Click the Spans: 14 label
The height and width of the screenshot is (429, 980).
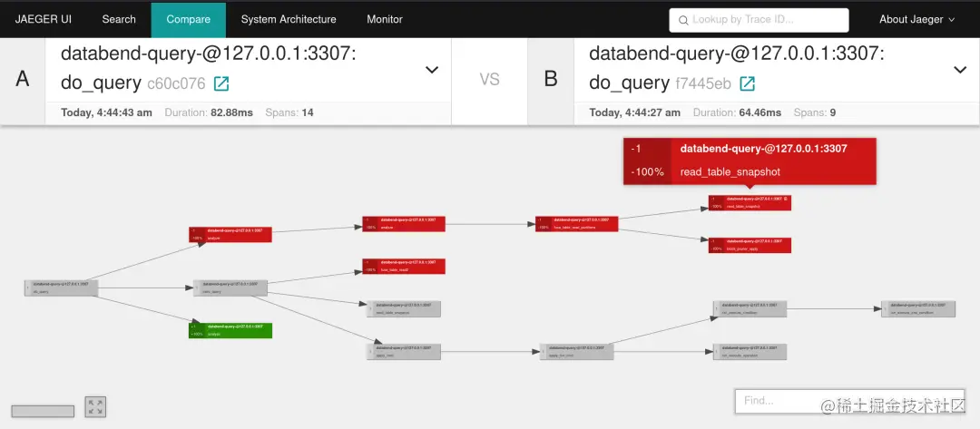pos(289,113)
